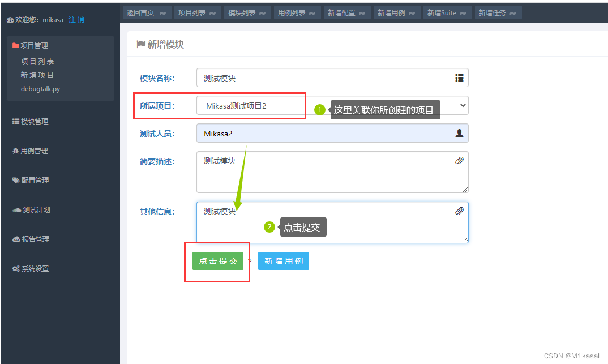608x364 pixels.
Task: Click the wave icon on 新增Suite tab
Action: (x=463, y=13)
